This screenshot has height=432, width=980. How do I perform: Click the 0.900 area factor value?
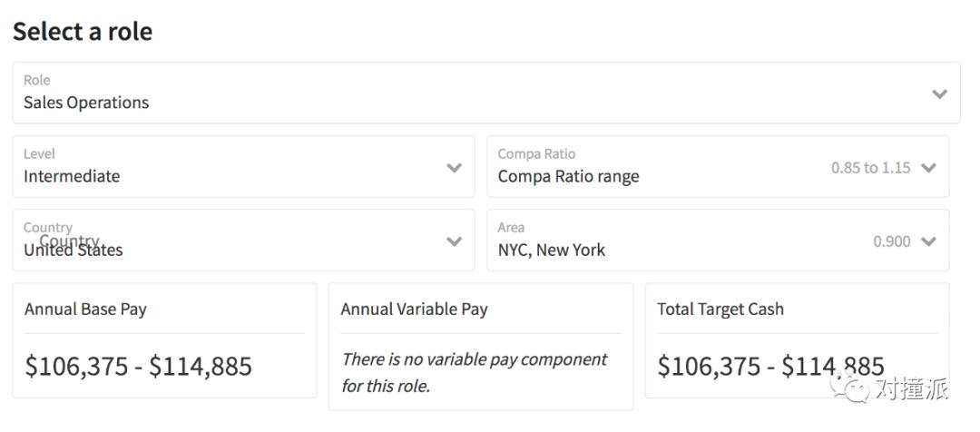892,241
